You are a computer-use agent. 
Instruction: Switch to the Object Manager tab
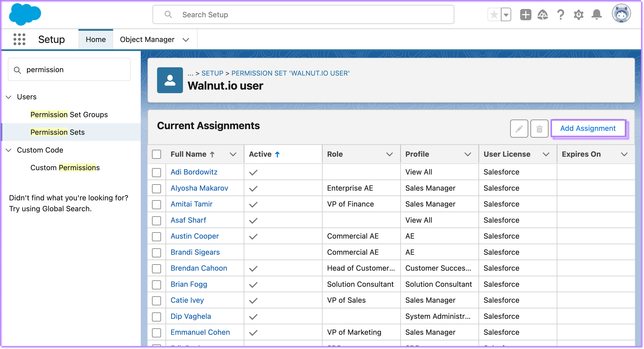click(147, 39)
